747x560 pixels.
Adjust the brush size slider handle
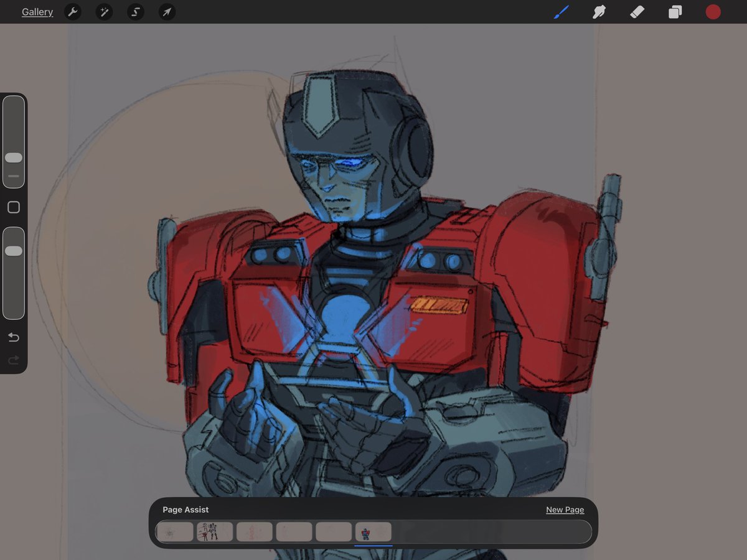click(x=14, y=158)
